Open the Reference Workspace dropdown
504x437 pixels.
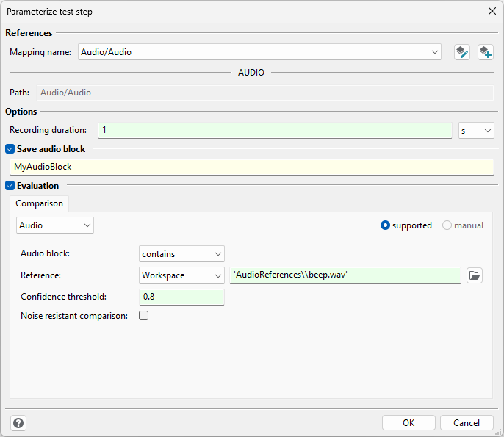tap(181, 275)
